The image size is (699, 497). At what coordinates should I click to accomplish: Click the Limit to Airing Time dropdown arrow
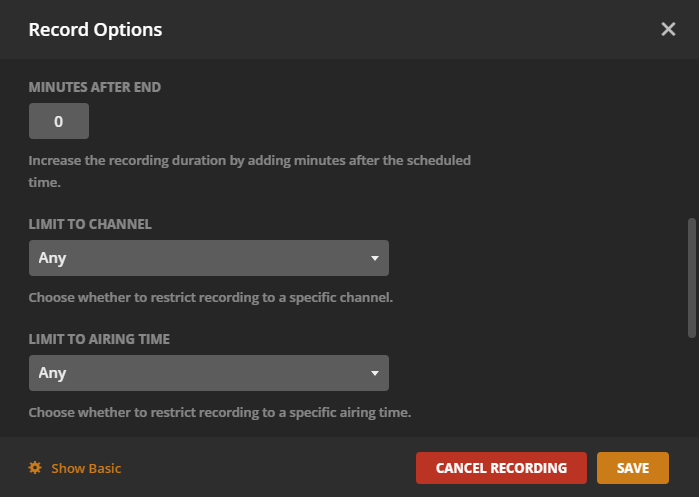375,373
